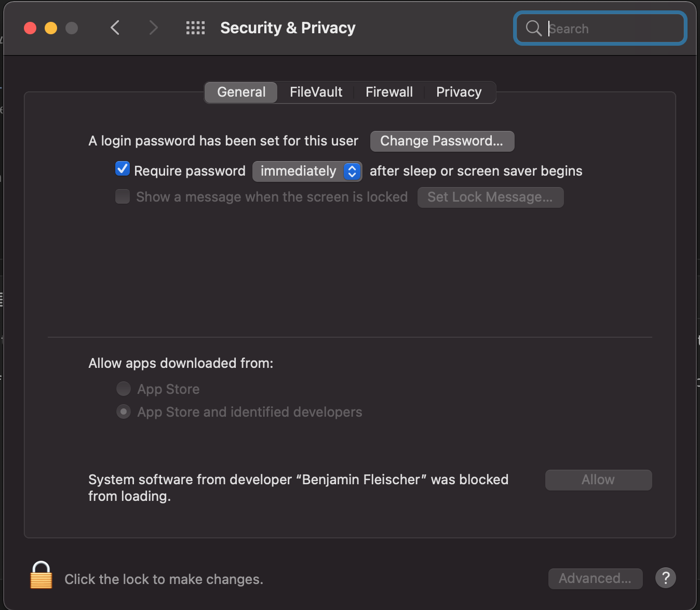Image resolution: width=700 pixels, height=610 pixels.
Task: Open the immediately password delay dropdown
Action: tap(307, 171)
